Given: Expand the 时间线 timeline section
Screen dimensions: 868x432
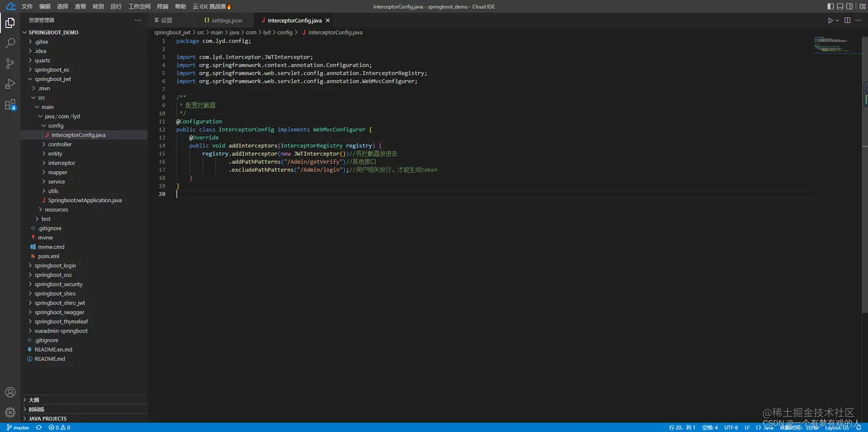Looking at the screenshot, I should 84,409.
